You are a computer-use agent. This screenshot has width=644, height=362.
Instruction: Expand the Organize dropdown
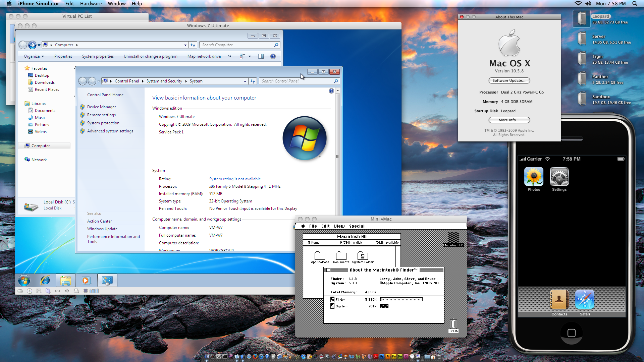(x=34, y=56)
